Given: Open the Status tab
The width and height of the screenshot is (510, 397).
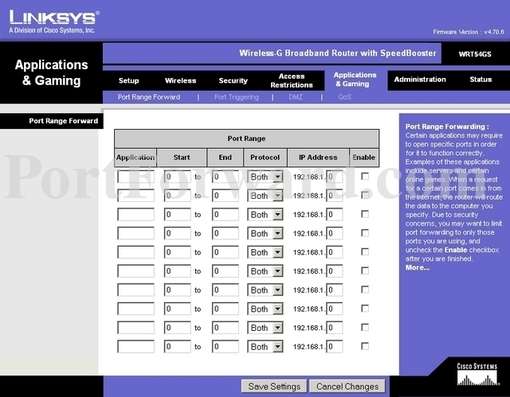Looking at the screenshot, I should pyautogui.click(x=480, y=79).
